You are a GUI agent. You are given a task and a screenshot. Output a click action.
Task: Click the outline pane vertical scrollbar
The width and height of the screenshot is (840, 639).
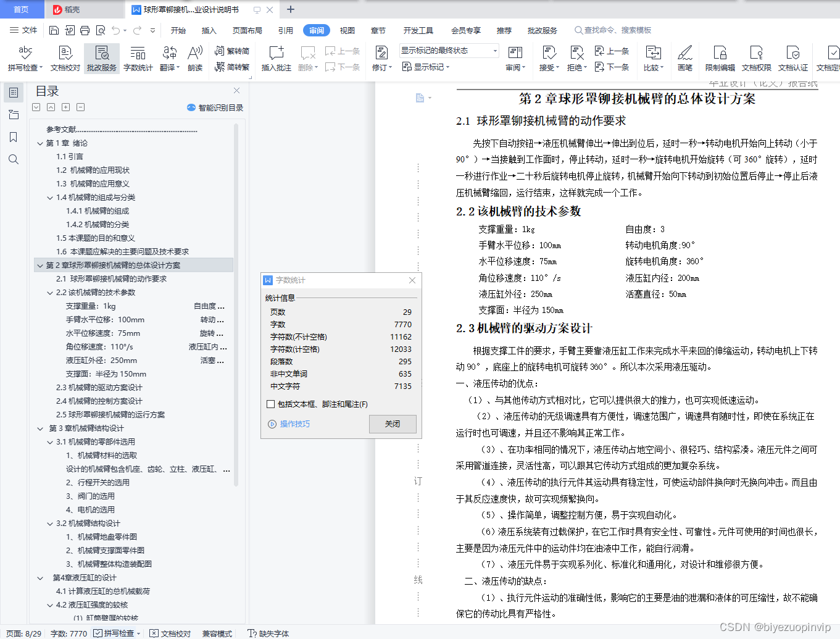point(236,305)
